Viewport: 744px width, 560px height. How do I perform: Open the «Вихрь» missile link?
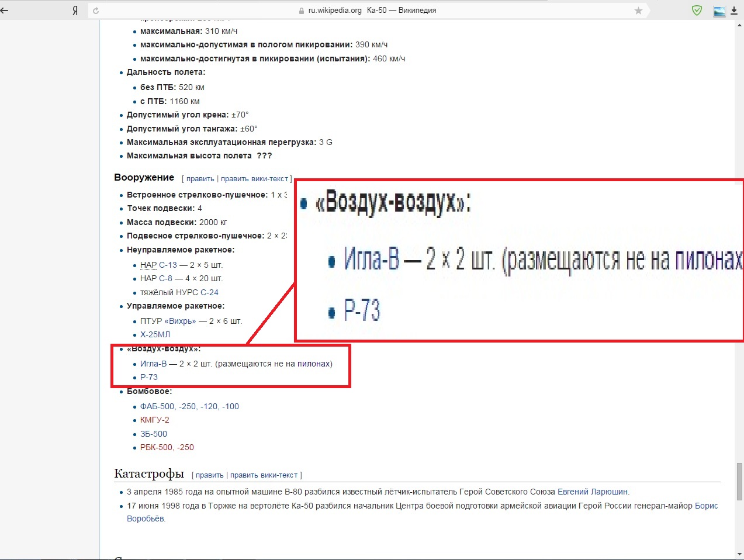pos(180,321)
